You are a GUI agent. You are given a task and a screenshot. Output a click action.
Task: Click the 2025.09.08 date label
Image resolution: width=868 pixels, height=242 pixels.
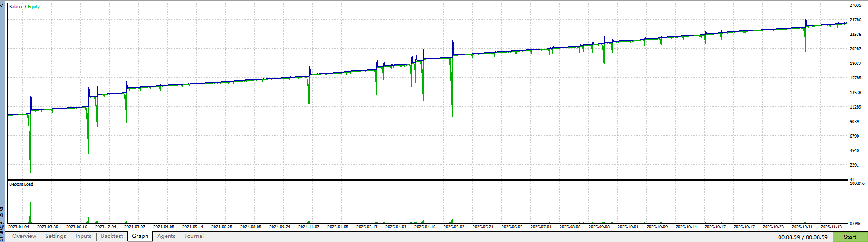[599, 227]
